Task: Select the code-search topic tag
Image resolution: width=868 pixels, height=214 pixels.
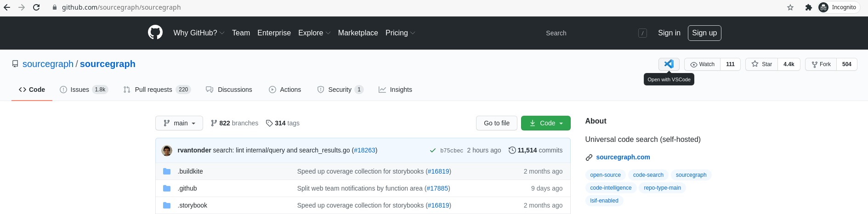Action: coord(648,175)
